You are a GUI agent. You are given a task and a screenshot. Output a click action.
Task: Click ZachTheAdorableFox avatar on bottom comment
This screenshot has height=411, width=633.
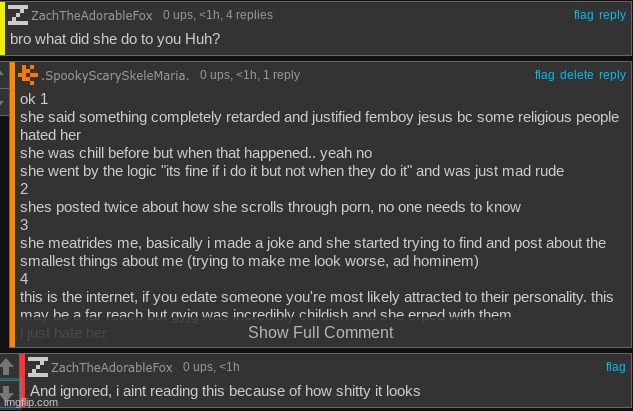(38, 366)
